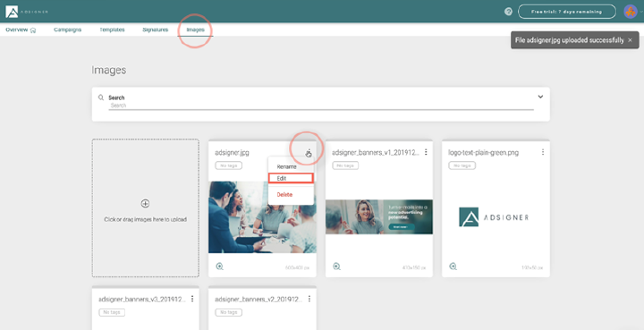The width and height of the screenshot is (644, 330).
Task: Click the logo-text-plain-green.png file name
Action: pyautogui.click(x=483, y=152)
